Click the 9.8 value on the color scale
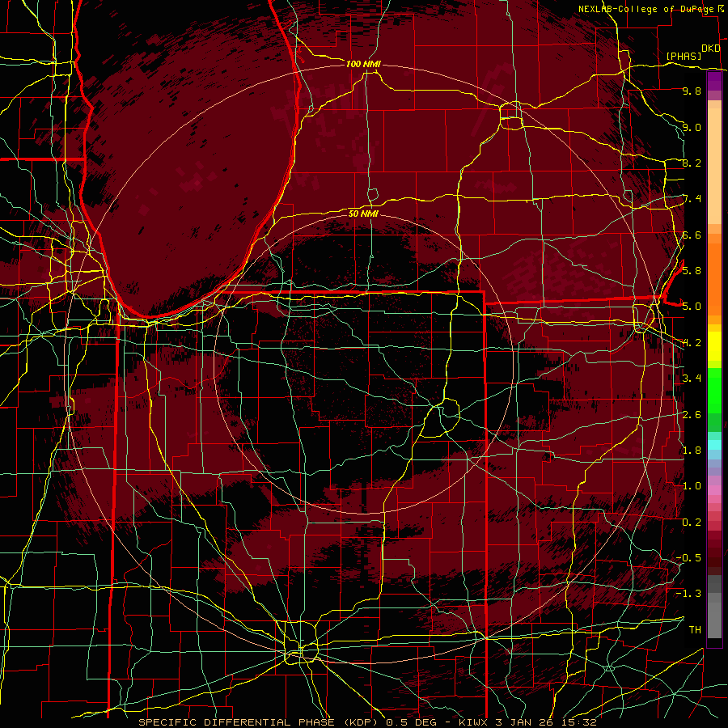The image size is (728, 728). tap(692, 91)
